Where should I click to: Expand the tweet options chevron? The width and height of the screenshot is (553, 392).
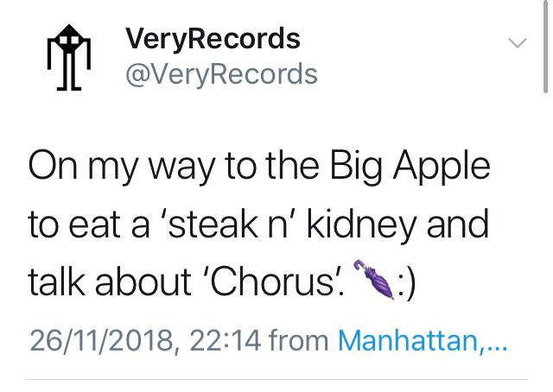(516, 42)
